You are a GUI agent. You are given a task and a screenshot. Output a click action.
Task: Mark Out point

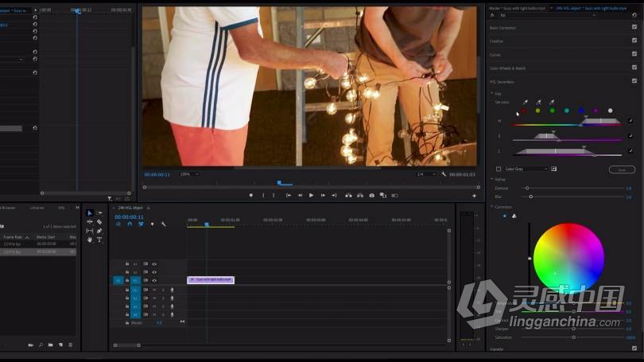click(274, 196)
